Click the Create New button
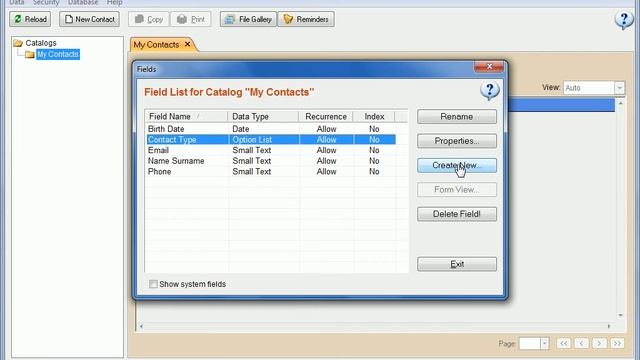Viewport: 640px width, 360px height. pyautogui.click(x=457, y=165)
